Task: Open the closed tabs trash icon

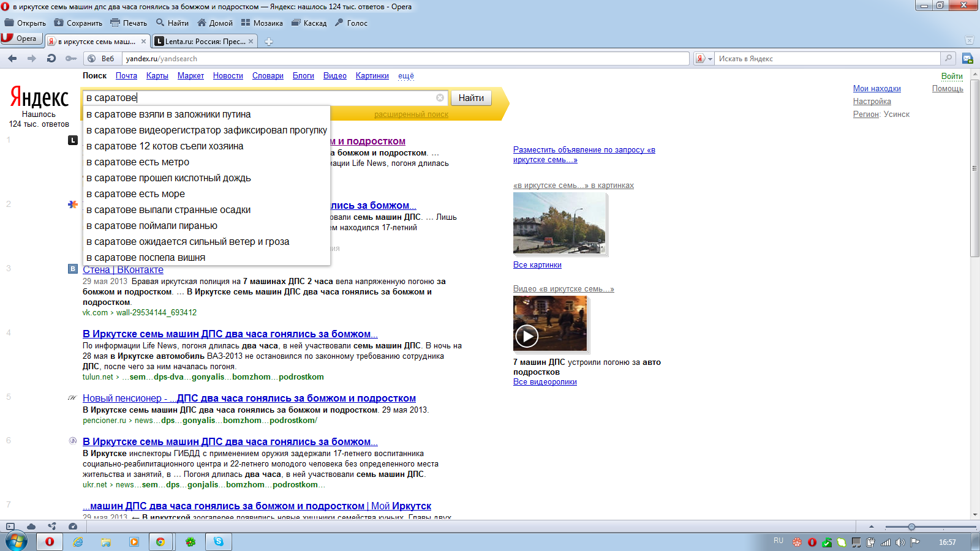Action: 969,40
